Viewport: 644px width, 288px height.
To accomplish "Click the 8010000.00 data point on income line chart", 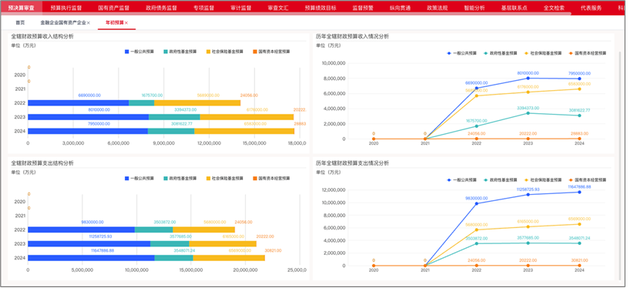I will (528, 78).
